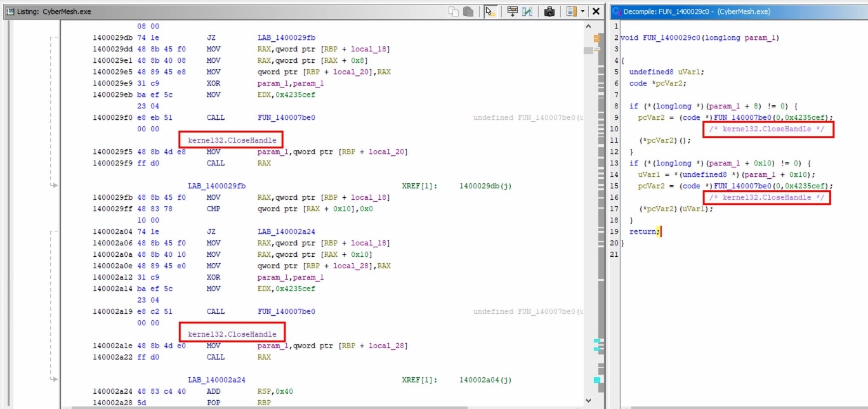The height and width of the screenshot is (409, 868).
Task: Open the browser field formatter icon
Action: click(x=511, y=11)
